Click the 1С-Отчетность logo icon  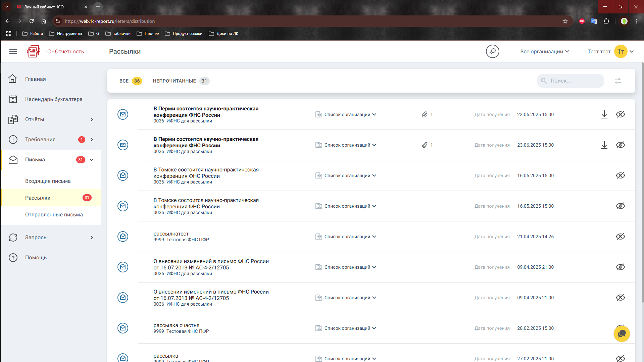coord(34,51)
